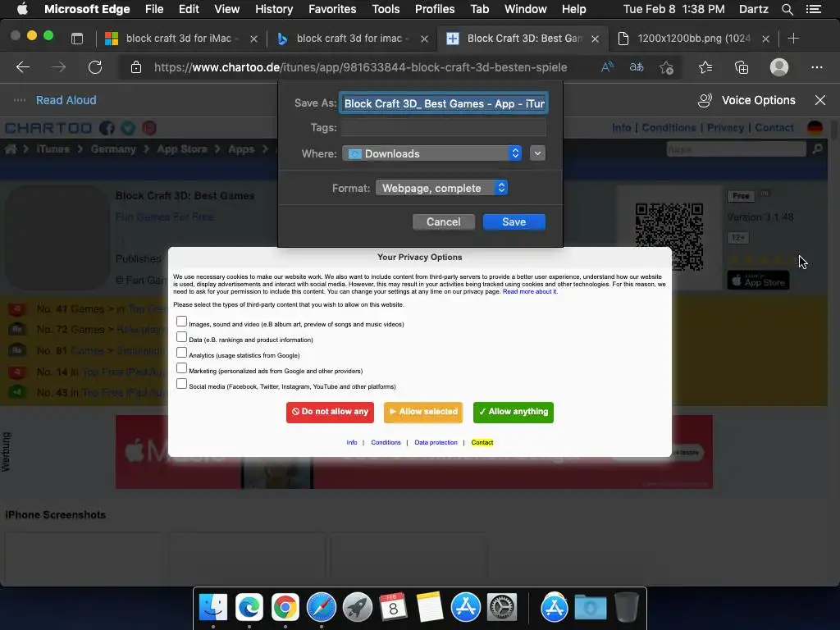Click the Translate page icon
This screenshot has height=630, width=840.
(637, 67)
